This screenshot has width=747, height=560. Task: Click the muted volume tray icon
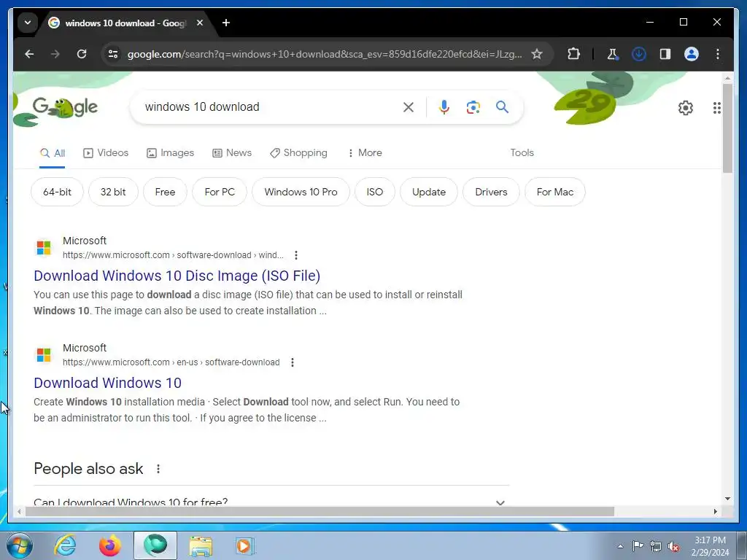click(x=673, y=546)
